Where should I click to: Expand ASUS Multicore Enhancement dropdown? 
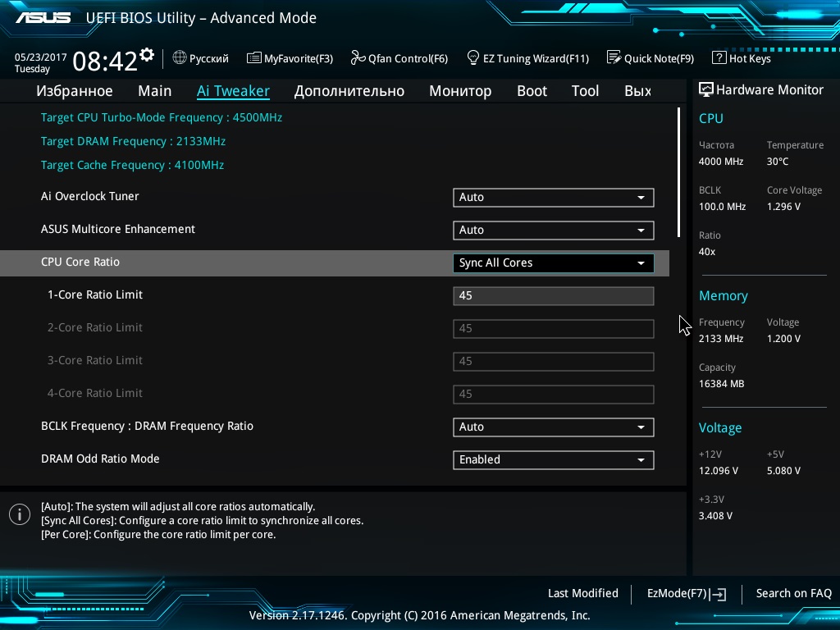pyautogui.click(x=554, y=230)
